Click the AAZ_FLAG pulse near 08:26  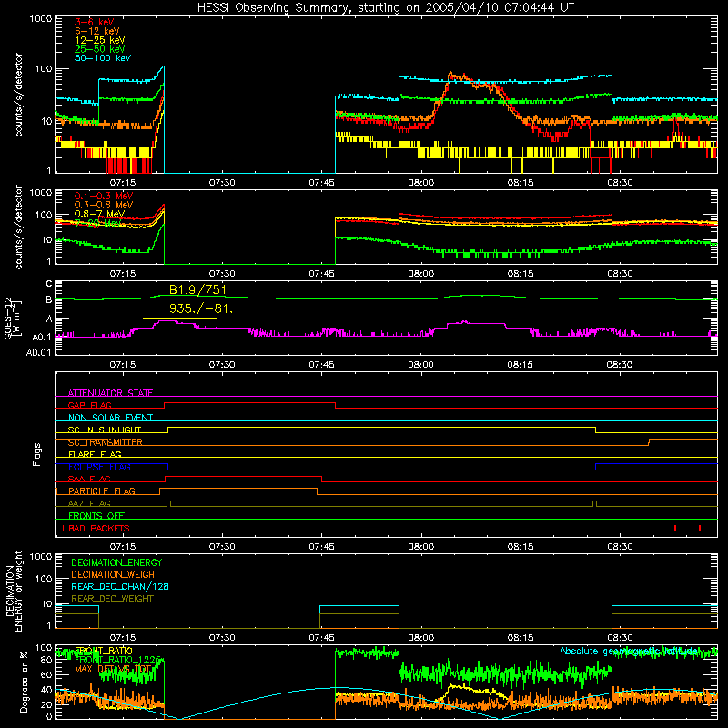point(595,504)
